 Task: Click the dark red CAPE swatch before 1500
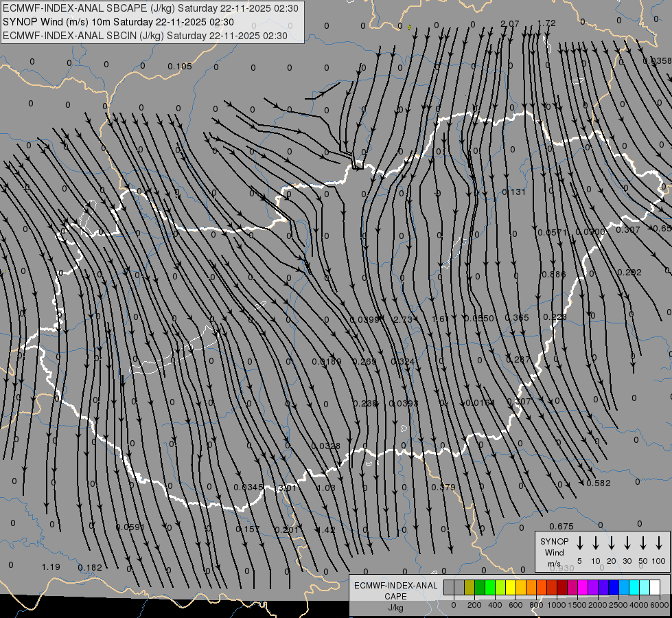[x=562, y=587]
